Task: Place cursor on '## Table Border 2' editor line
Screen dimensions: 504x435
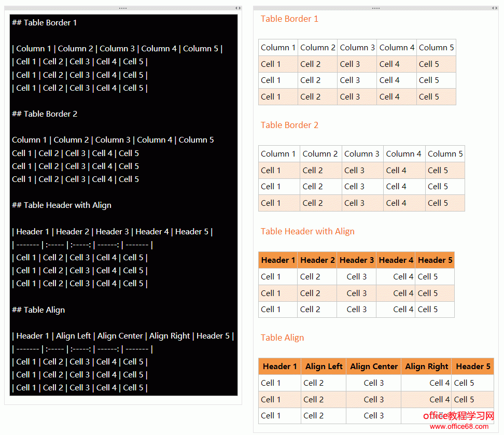Action: click(45, 114)
